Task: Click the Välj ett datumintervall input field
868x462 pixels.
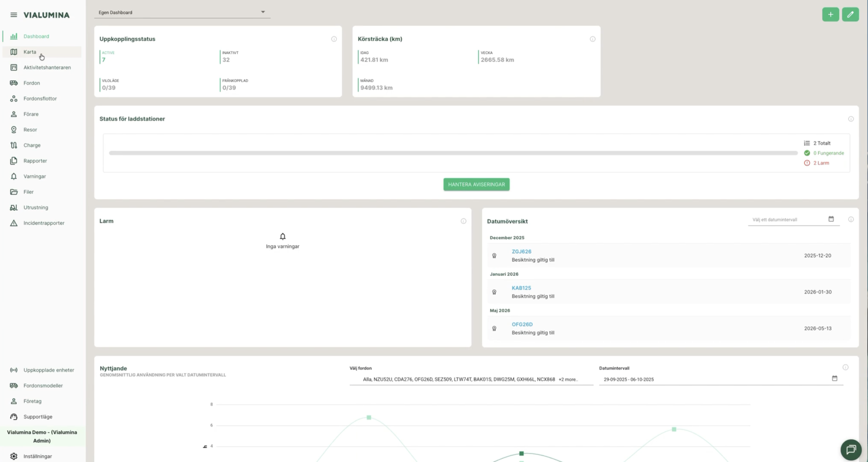Action: click(x=793, y=220)
